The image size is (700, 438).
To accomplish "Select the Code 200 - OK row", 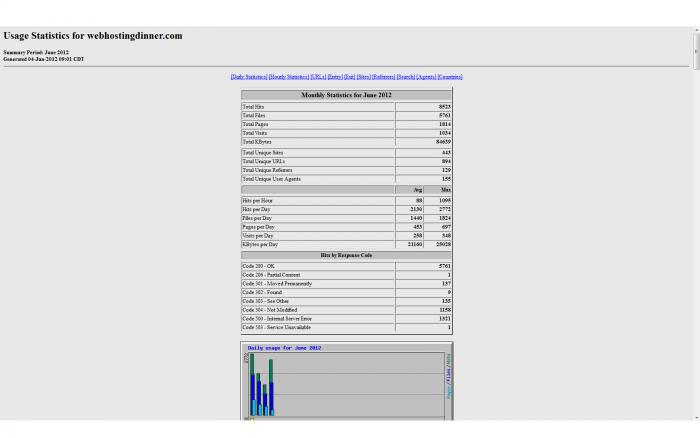I will (346, 266).
